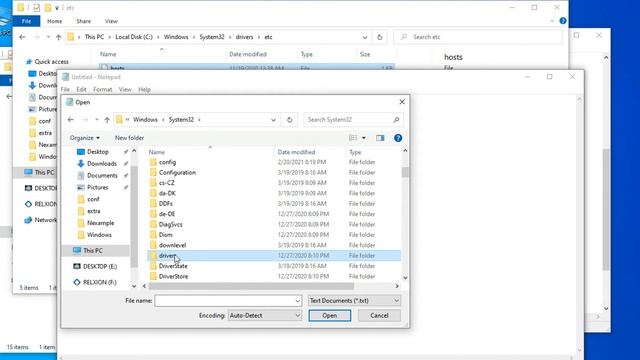This screenshot has width=640, height=360.
Task: Select This PC in the dialog navigation pane
Action: click(93, 251)
